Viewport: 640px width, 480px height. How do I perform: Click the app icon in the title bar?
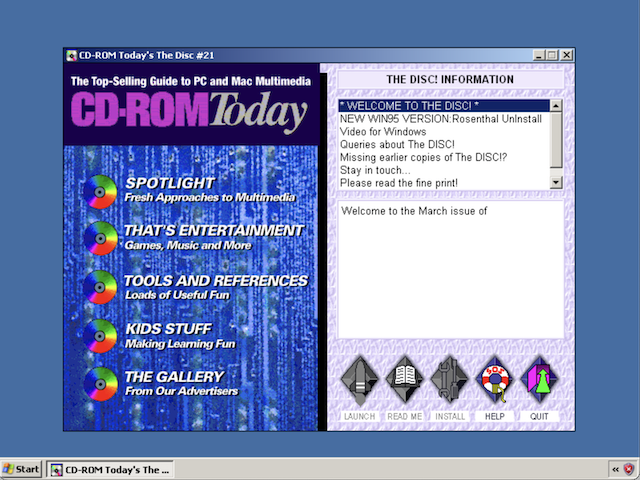[x=71, y=55]
